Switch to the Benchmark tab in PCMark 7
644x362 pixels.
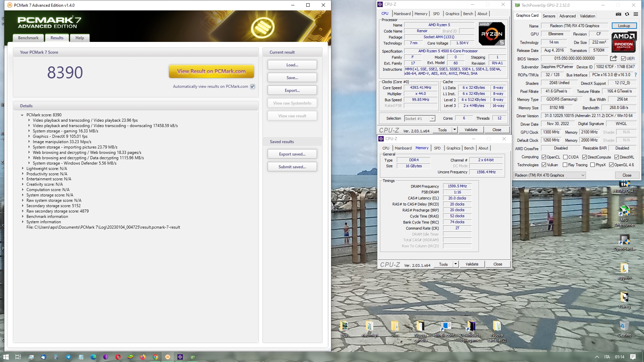tap(28, 38)
